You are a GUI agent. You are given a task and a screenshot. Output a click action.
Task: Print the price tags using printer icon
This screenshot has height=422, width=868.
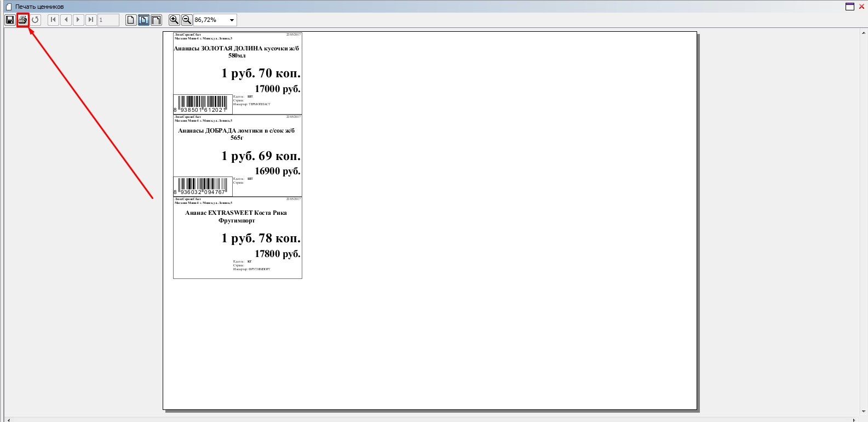[22, 20]
